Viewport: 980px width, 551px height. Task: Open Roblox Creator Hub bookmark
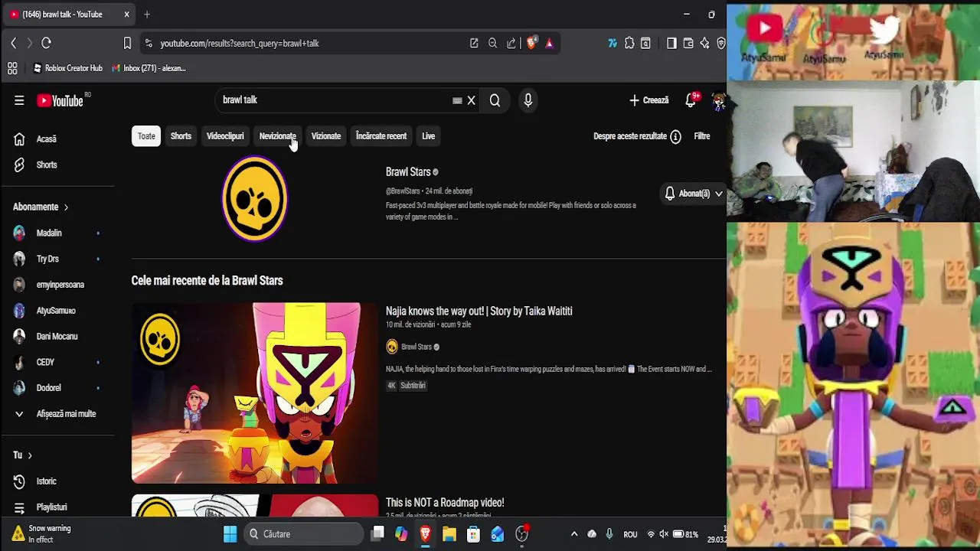(67, 68)
